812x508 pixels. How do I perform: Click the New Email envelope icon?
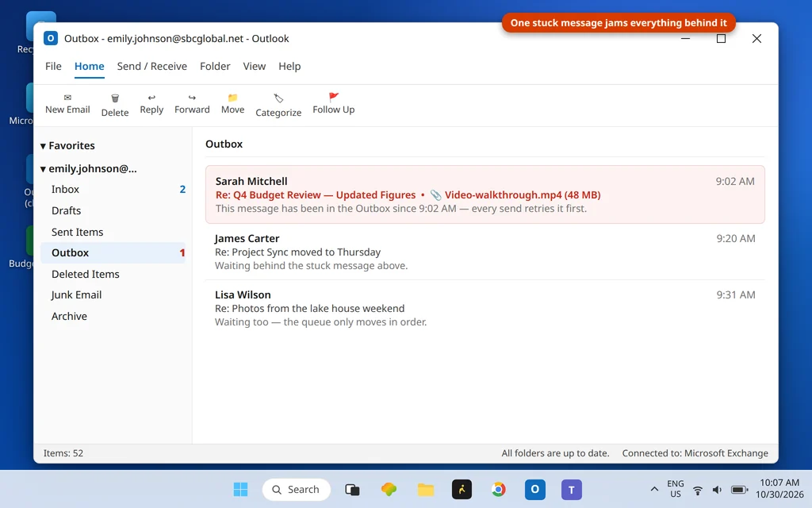point(67,98)
